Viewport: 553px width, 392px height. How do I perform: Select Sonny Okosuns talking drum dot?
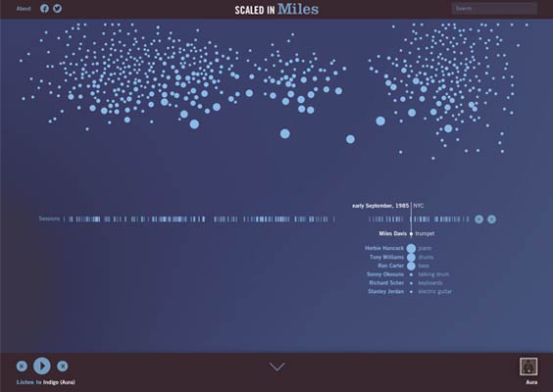coord(411,274)
